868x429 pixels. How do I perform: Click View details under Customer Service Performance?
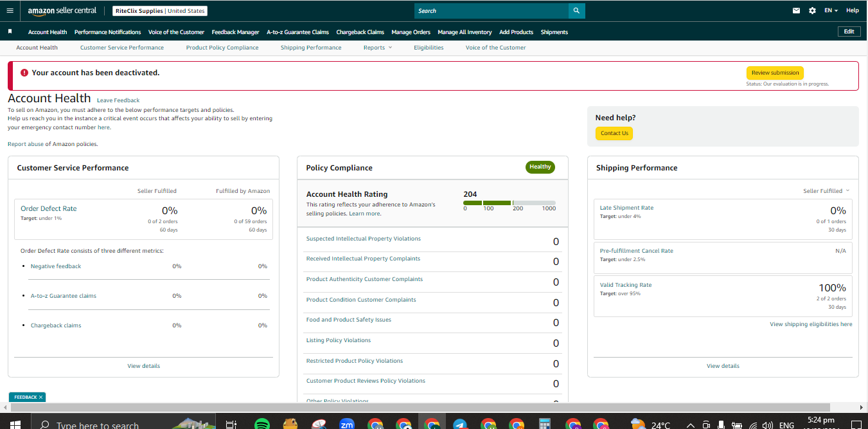[144, 366]
